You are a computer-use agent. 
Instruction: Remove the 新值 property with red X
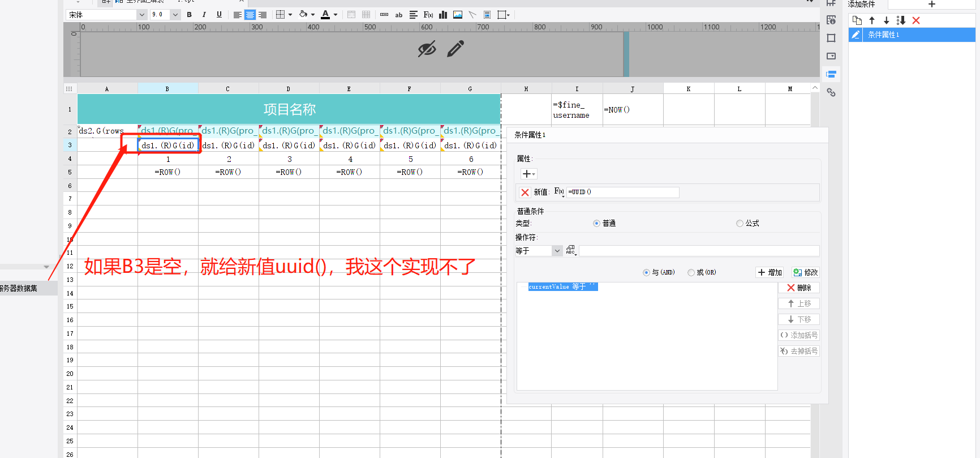[525, 192]
